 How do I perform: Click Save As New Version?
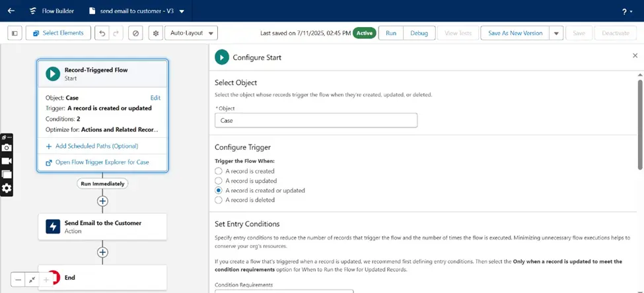515,33
